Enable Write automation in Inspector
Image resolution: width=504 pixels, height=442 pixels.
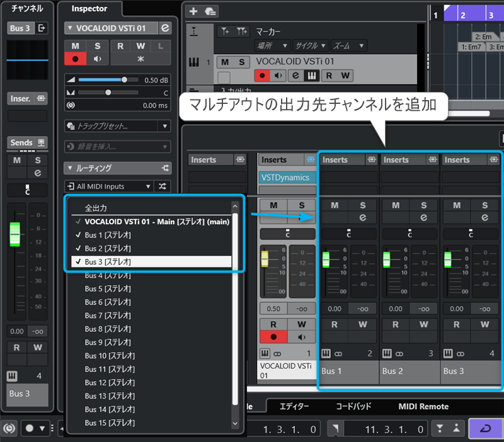point(140,46)
